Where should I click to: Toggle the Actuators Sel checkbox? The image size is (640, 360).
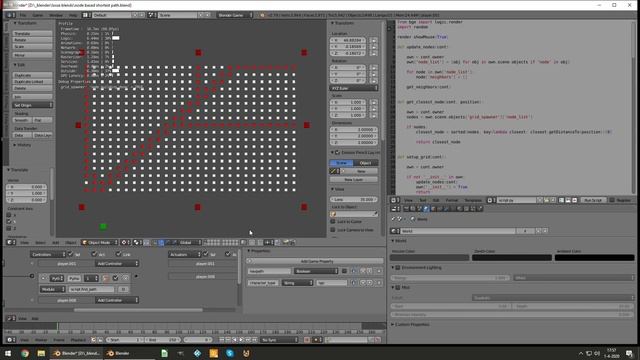(x=206, y=254)
